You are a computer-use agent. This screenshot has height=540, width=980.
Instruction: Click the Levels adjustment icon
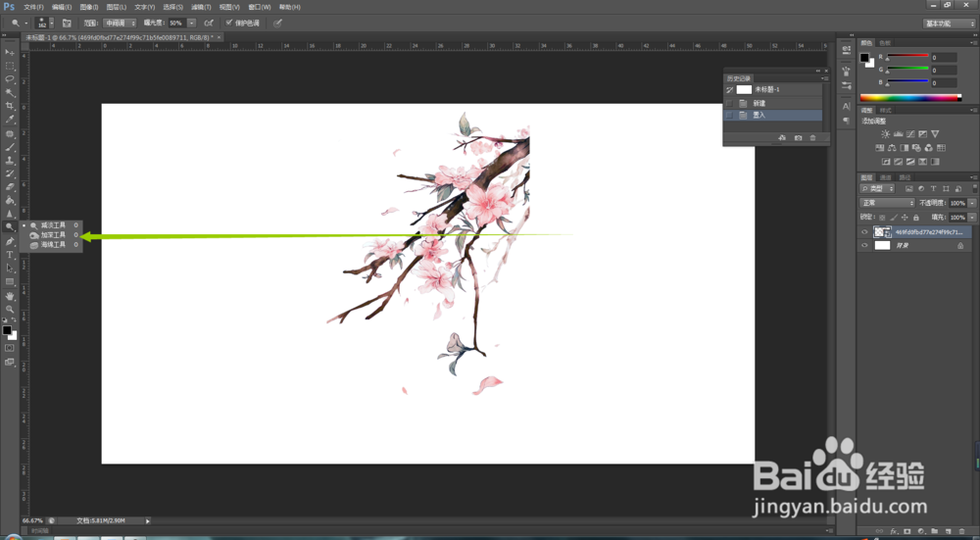pyautogui.click(x=898, y=133)
